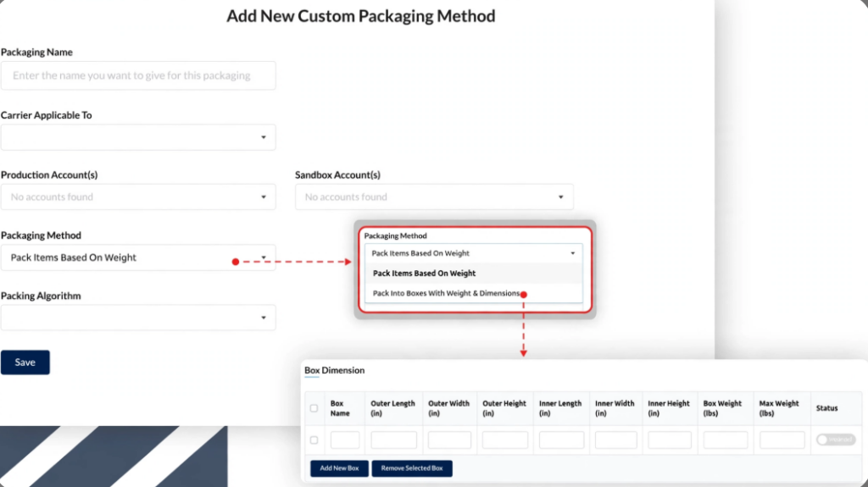Image resolution: width=868 pixels, height=487 pixels.
Task: Select Pack Into Boxes With Weight & Dimensions
Action: coord(473,293)
